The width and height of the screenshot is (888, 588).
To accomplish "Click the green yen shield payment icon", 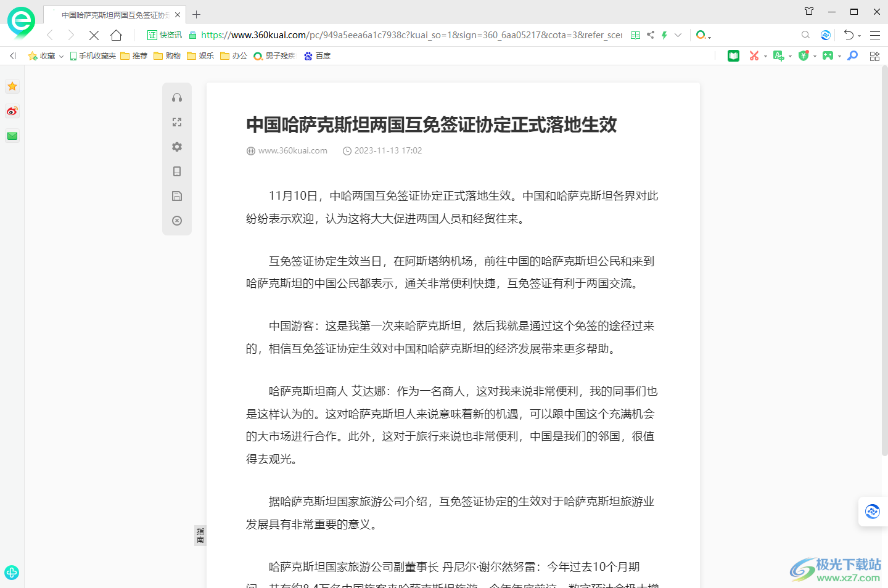I will [x=803, y=56].
